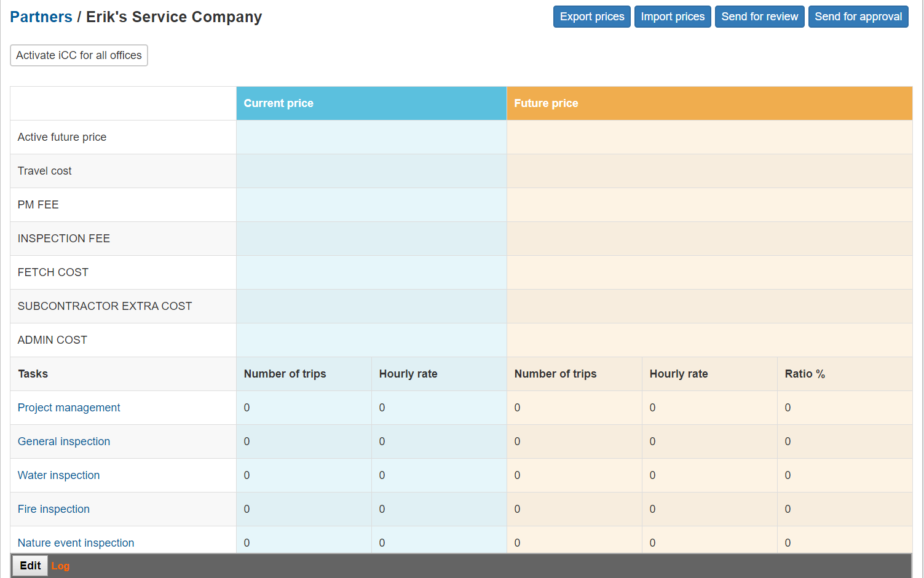
Task: Click the PM FEE row label
Action: tap(38, 205)
